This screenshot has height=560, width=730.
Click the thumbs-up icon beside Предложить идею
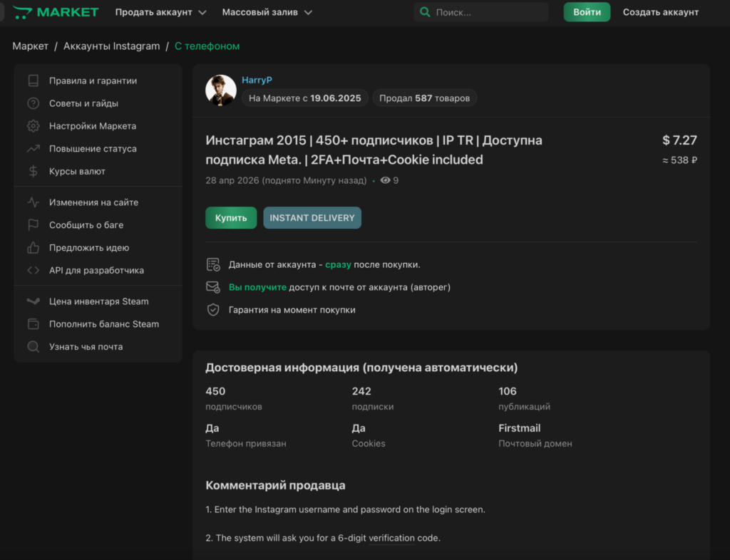(33, 247)
